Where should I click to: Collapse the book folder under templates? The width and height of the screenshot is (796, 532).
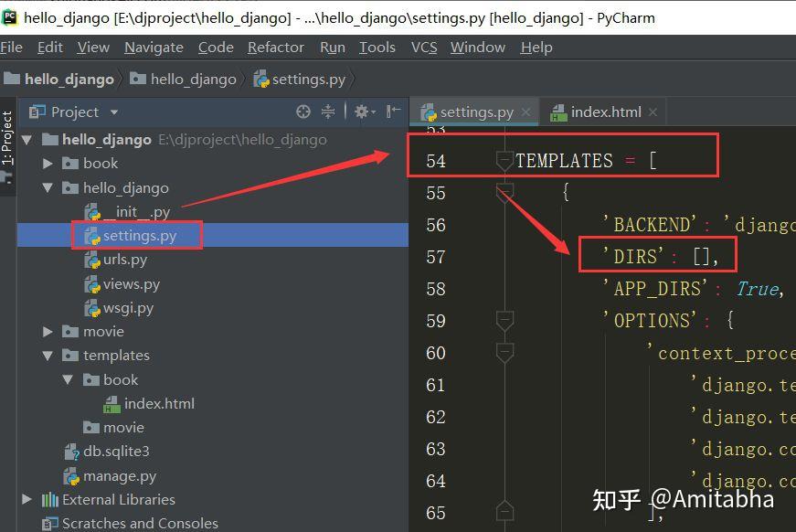click(68, 379)
